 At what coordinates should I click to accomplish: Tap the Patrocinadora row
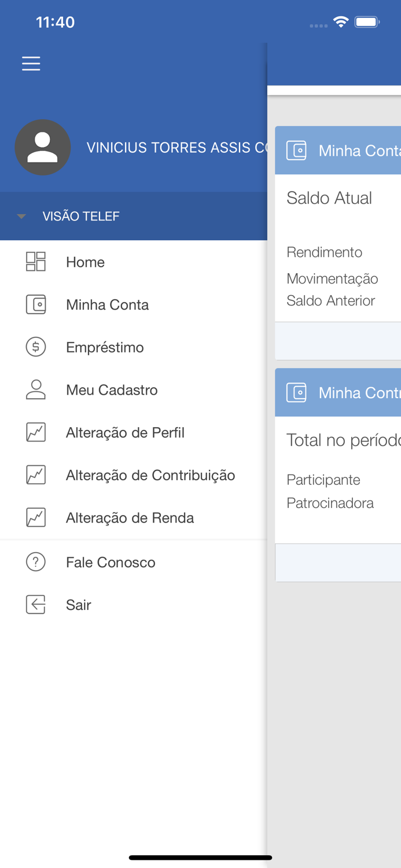coord(330,503)
